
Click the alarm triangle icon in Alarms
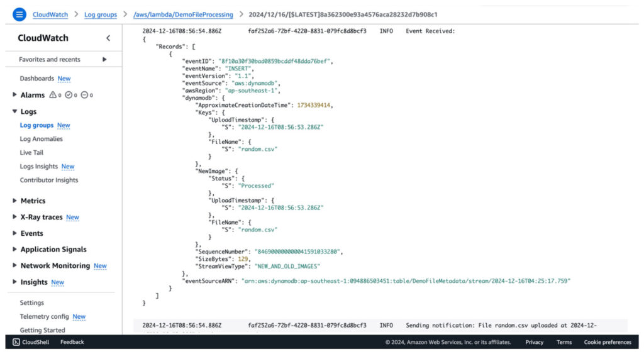[x=53, y=95]
